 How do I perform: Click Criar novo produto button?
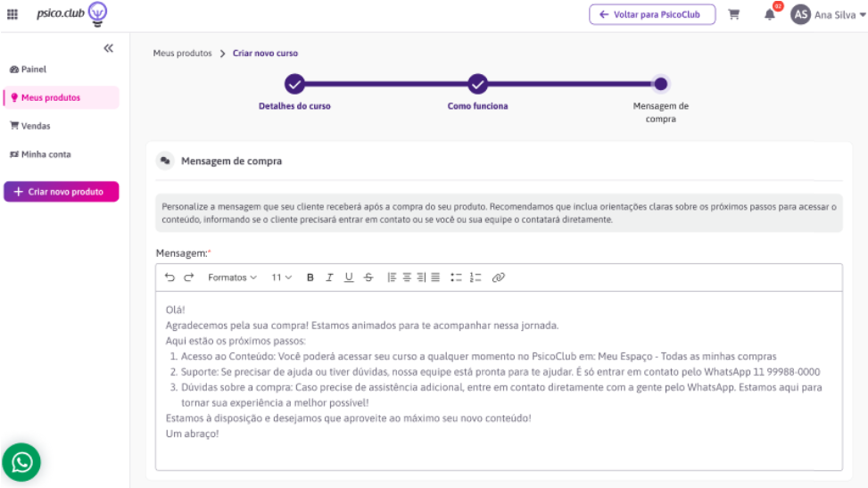61,192
